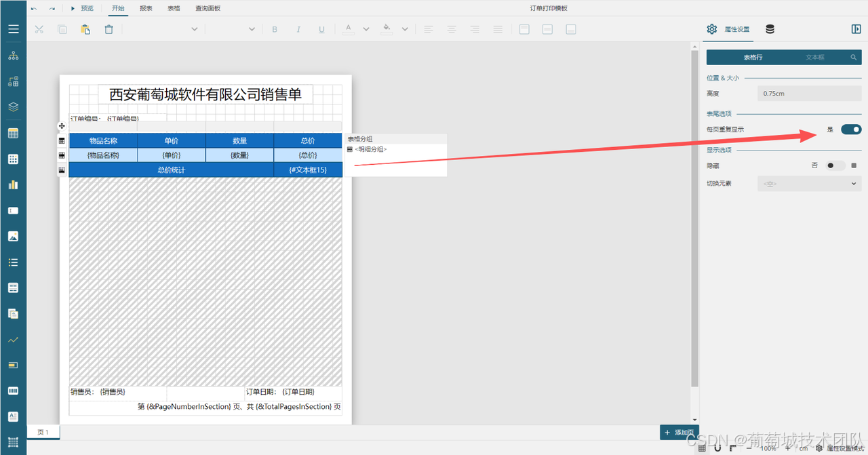Image resolution: width=868 pixels, height=455 pixels.
Task: Open the font color dropdown arrow
Action: coord(366,29)
